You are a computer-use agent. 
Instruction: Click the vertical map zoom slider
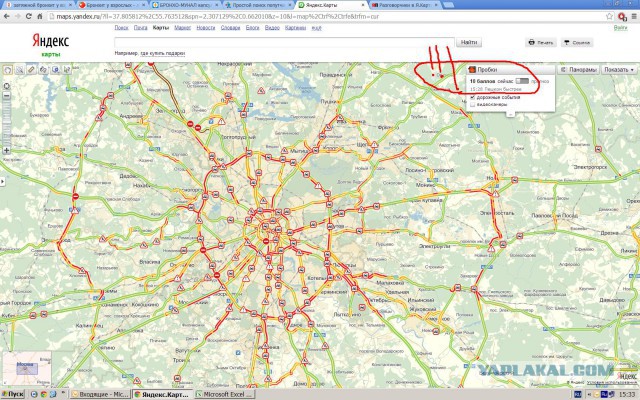pyautogui.click(x=7, y=122)
